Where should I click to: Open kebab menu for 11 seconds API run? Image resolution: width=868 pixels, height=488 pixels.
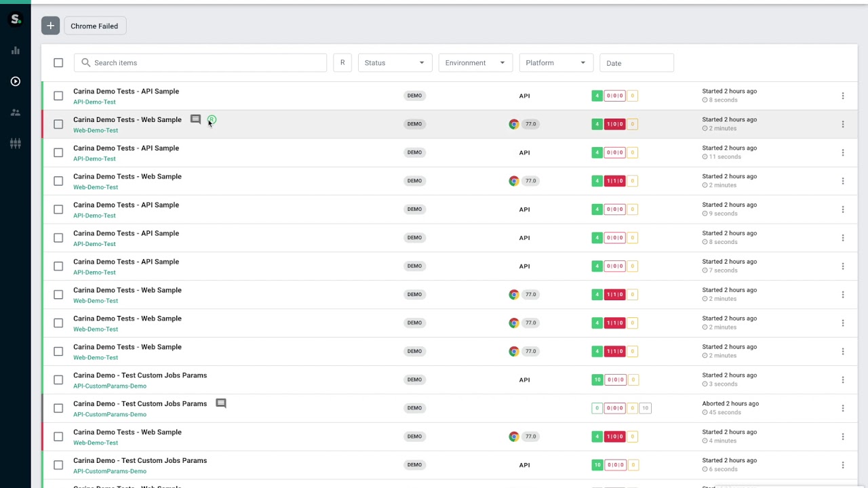tap(843, 152)
